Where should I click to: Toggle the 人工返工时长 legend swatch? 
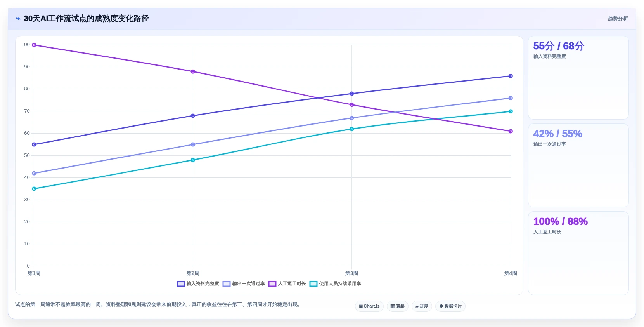click(272, 284)
